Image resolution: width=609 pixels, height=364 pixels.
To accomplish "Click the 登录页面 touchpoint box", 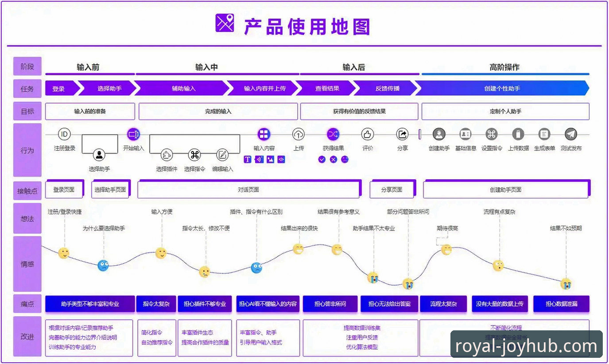I will coord(64,190).
